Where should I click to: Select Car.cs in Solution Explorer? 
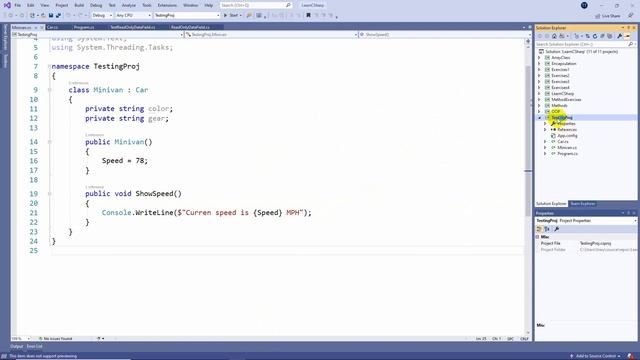[562, 142]
